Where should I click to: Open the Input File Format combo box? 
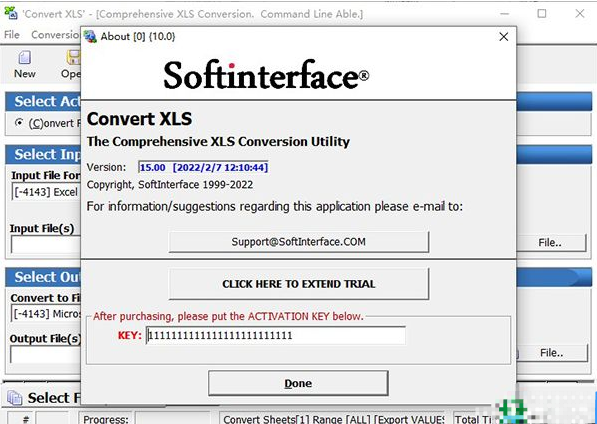pyautogui.click(x=46, y=192)
